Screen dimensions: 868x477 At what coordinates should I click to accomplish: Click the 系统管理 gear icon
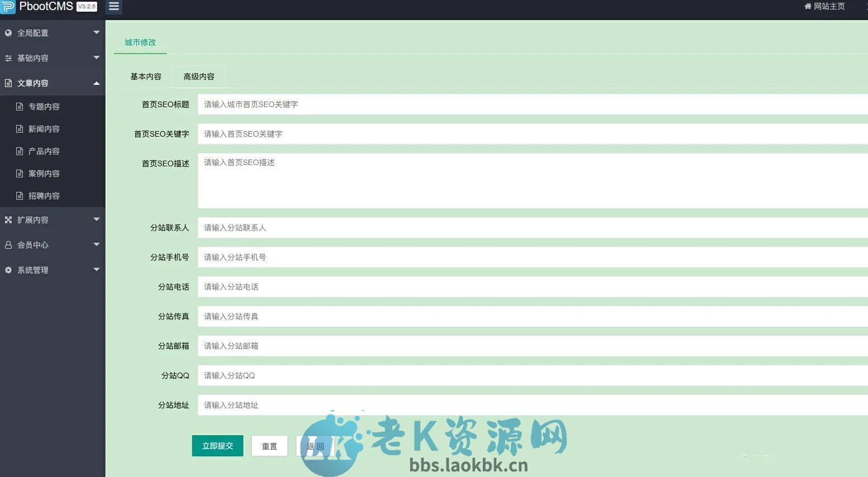coord(8,269)
